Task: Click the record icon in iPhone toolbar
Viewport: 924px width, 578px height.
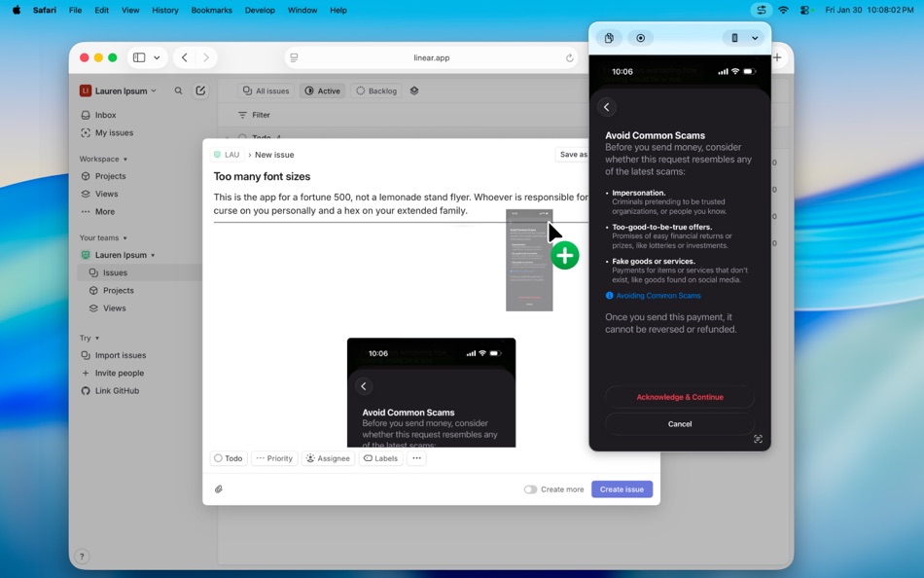Action: tap(641, 38)
